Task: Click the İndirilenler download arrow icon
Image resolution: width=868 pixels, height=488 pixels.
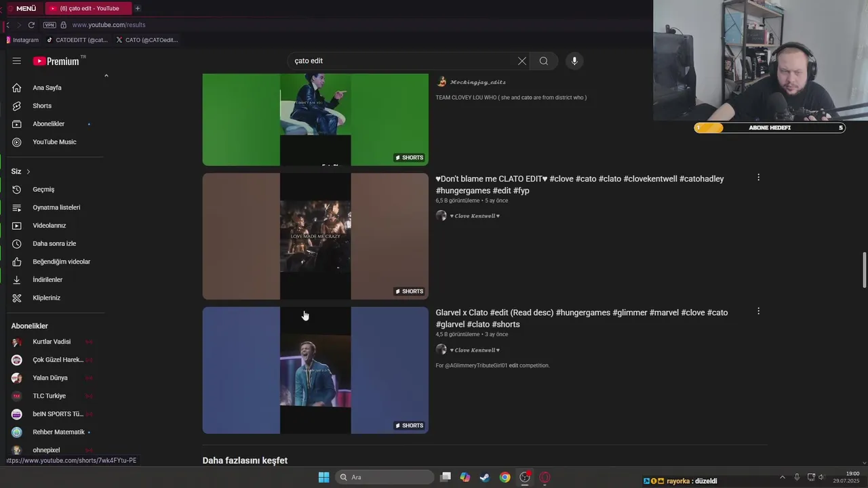Action: point(17,279)
